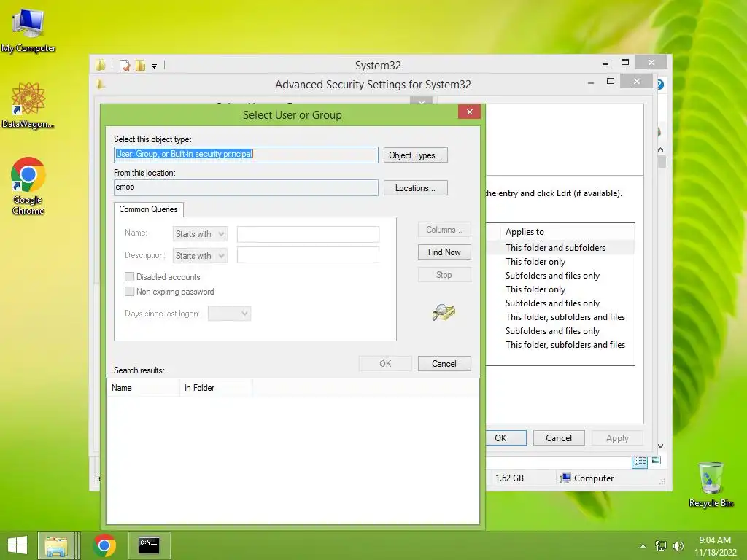747x560 pixels.
Task: Click the Columns button
Action: pyautogui.click(x=444, y=230)
